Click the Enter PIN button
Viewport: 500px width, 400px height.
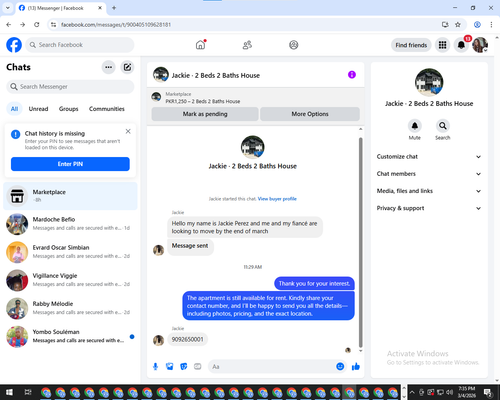pyautogui.click(x=70, y=164)
